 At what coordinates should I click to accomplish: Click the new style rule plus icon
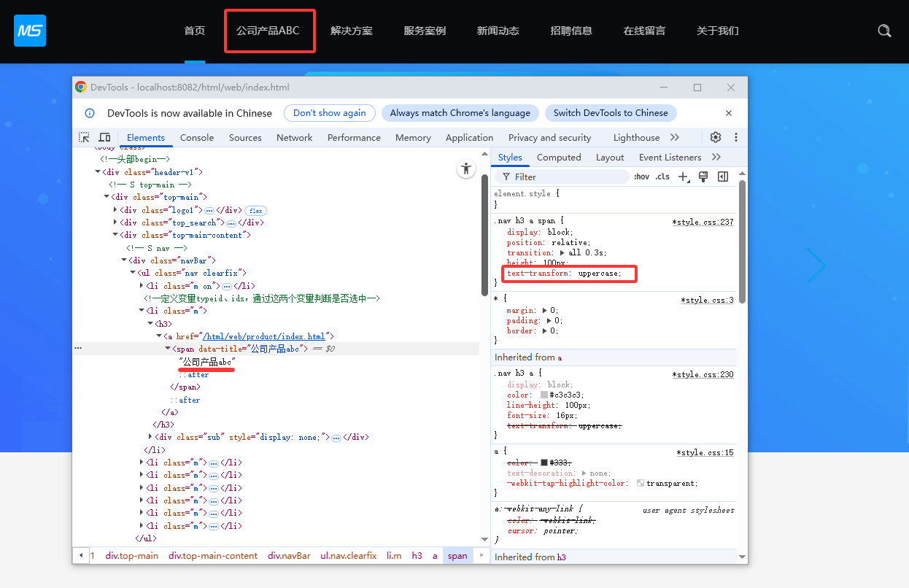click(x=683, y=177)
